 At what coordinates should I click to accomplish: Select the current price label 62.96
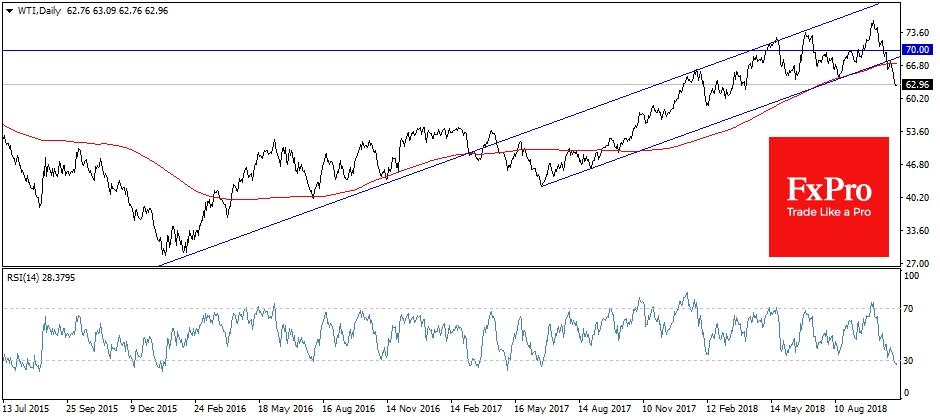coord(918,84)
